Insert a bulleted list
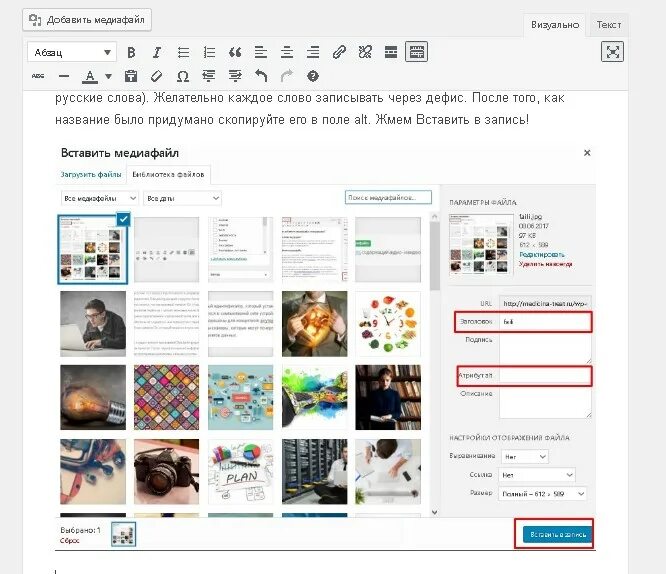The image size is (666, 574). tap(183, 52)
